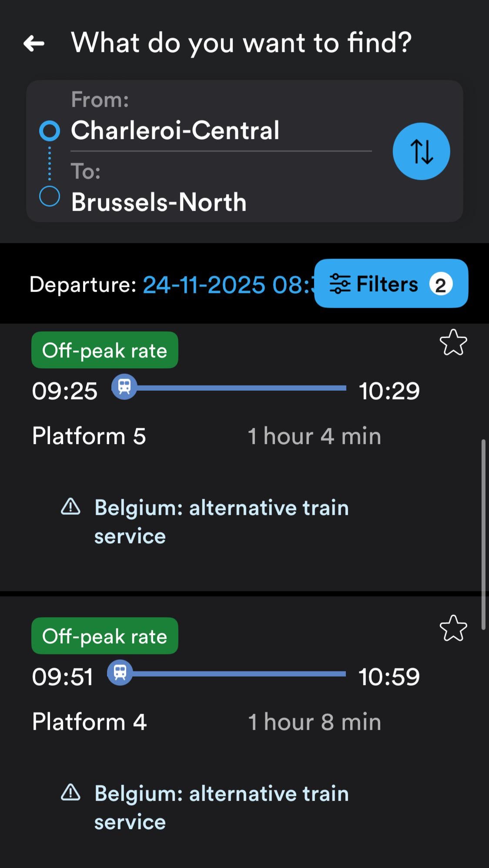Swap origin and destination stations
Screen dimensions: 489x868
[x=421, y=151]
